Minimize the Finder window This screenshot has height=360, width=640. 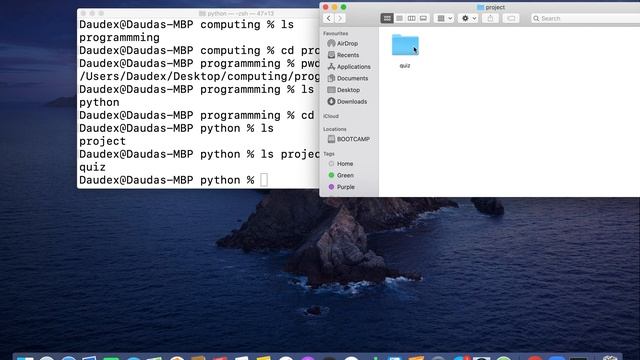(335, 7)
